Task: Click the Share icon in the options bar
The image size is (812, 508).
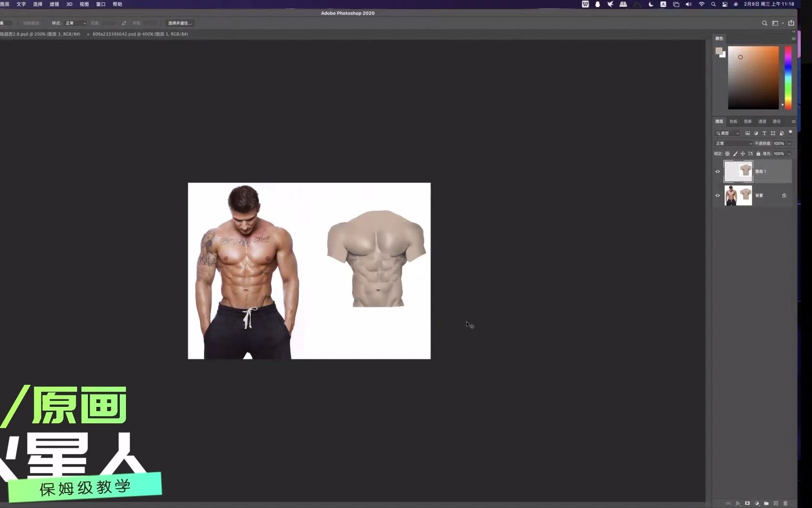Action: [791, 23]
